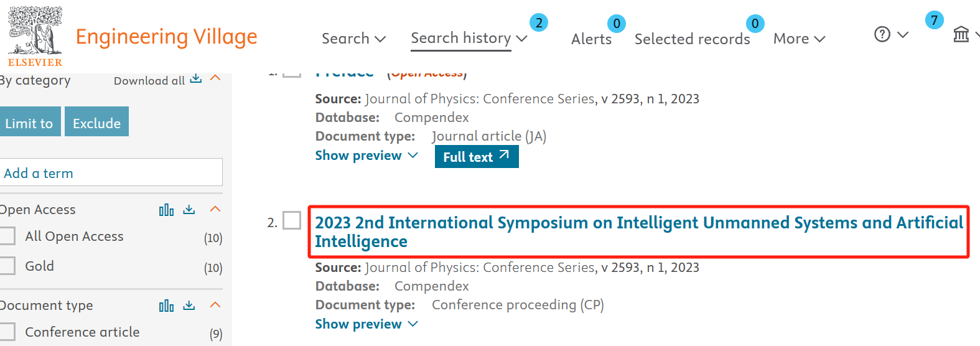Click the institution building icon
Screen dimensions: 980x346
click(x=961, y=34)
